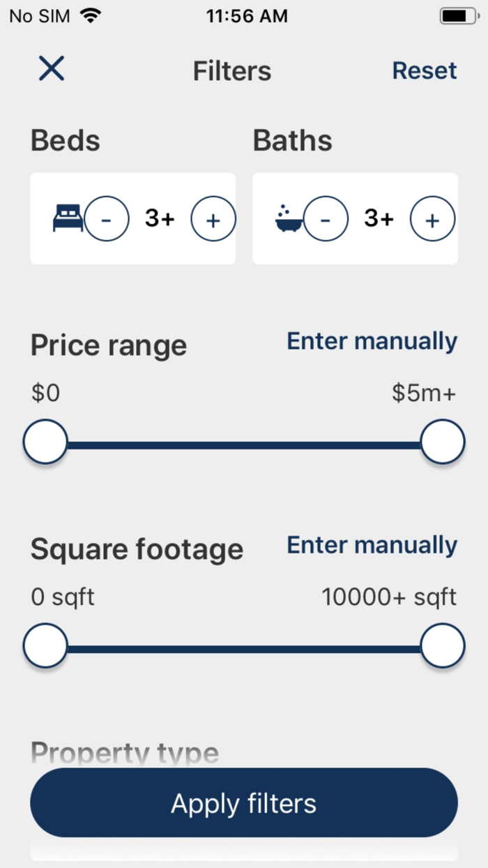Close the Filters screen with X

click(x=52, y=69)
